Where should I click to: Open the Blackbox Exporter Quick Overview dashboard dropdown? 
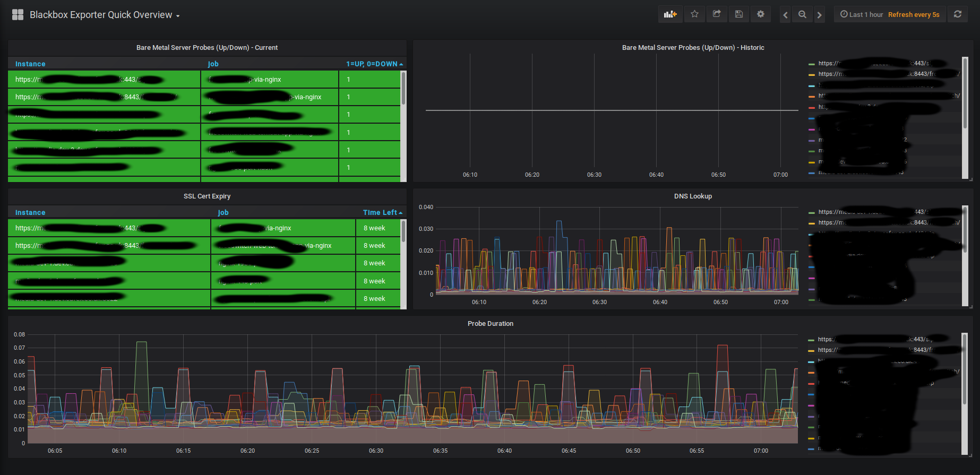click(x=105, y=15)
